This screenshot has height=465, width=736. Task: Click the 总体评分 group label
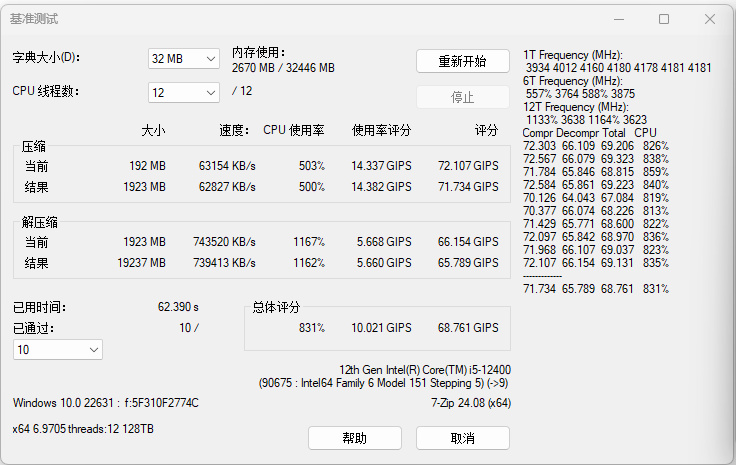pyautogui.click(x=276, y=307)
